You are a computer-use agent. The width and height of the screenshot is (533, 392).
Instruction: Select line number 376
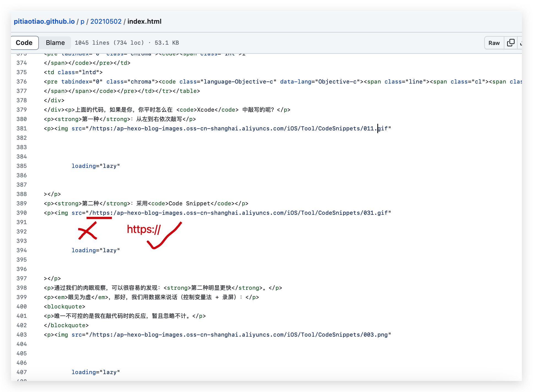(x=22, y=82)
